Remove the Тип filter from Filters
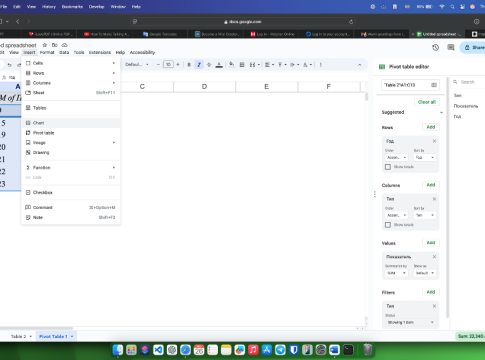The height and width of the screenshot is (360, 485). 434,306
